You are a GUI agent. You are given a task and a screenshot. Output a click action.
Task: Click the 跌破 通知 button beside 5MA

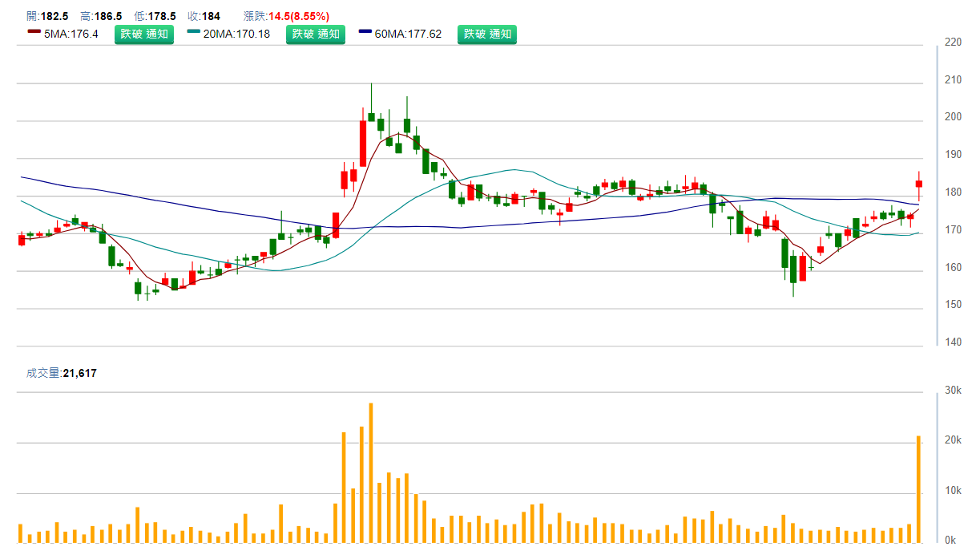pos(144,34)
